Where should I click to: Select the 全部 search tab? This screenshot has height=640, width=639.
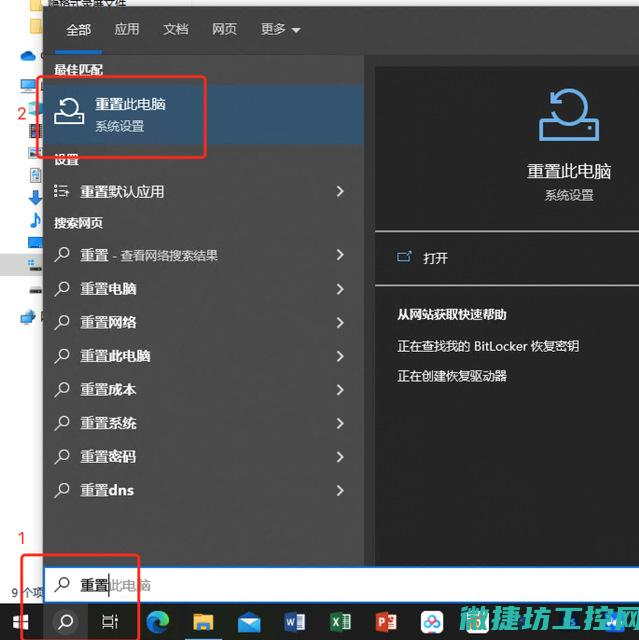(78, 30)
